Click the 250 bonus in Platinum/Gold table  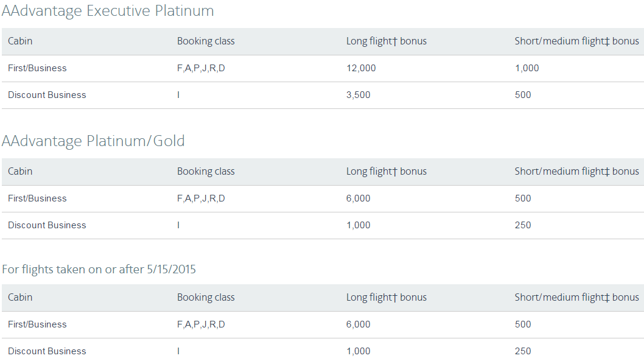point(523,225)
